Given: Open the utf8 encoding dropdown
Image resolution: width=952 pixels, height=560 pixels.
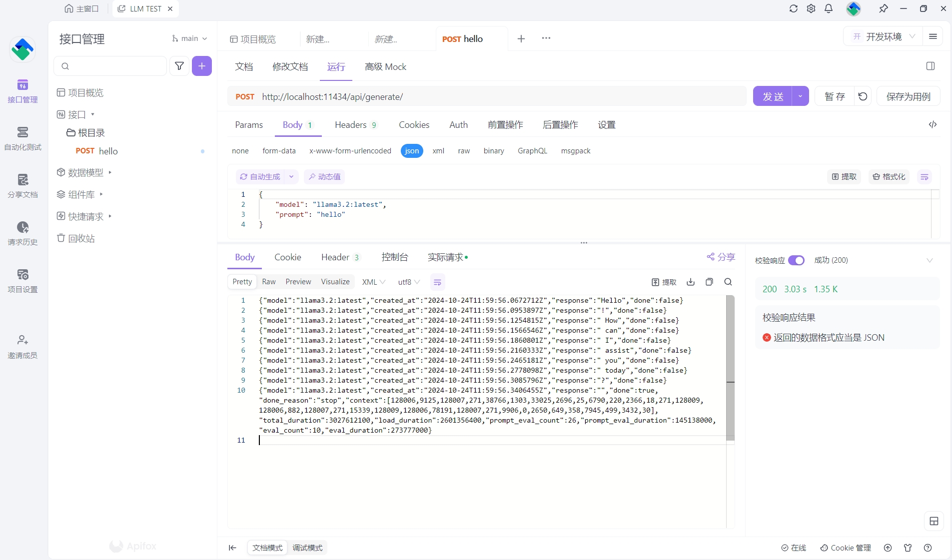Looking at the screenshot, I should point(409,282).
